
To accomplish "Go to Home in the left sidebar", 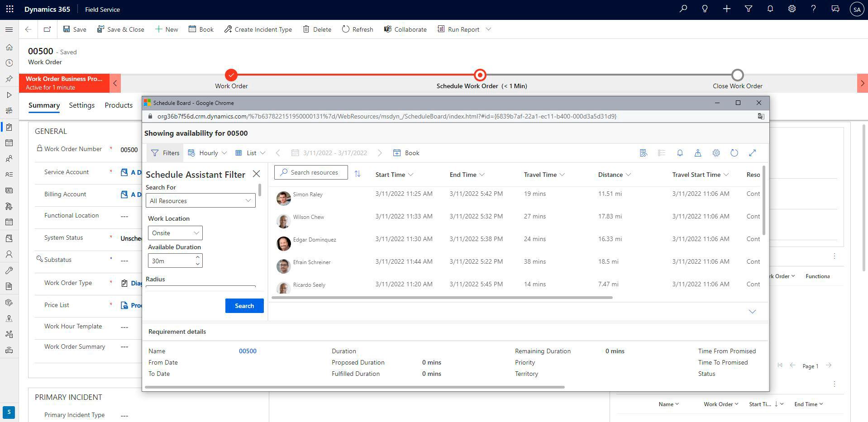I will point(9,47).
